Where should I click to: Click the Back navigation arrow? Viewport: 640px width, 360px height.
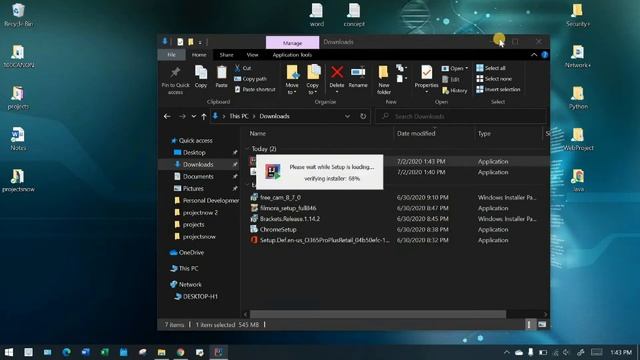[167, 116]
